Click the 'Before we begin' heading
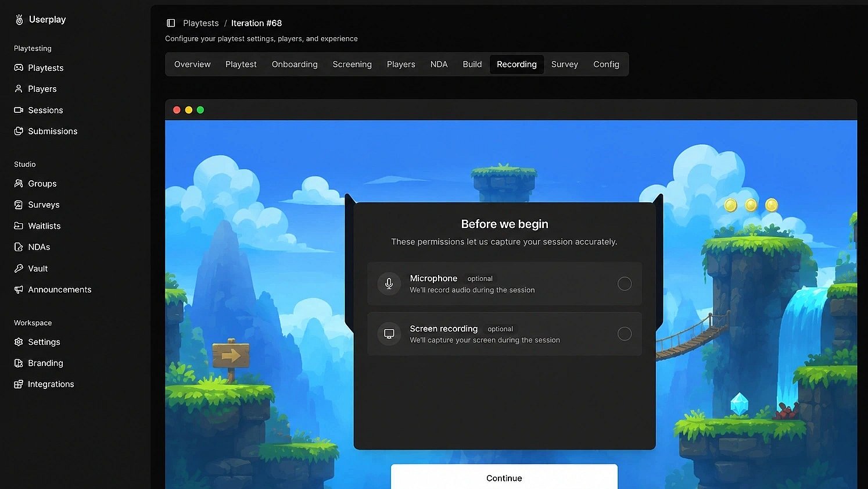The image size is (868, 489). 504,224
